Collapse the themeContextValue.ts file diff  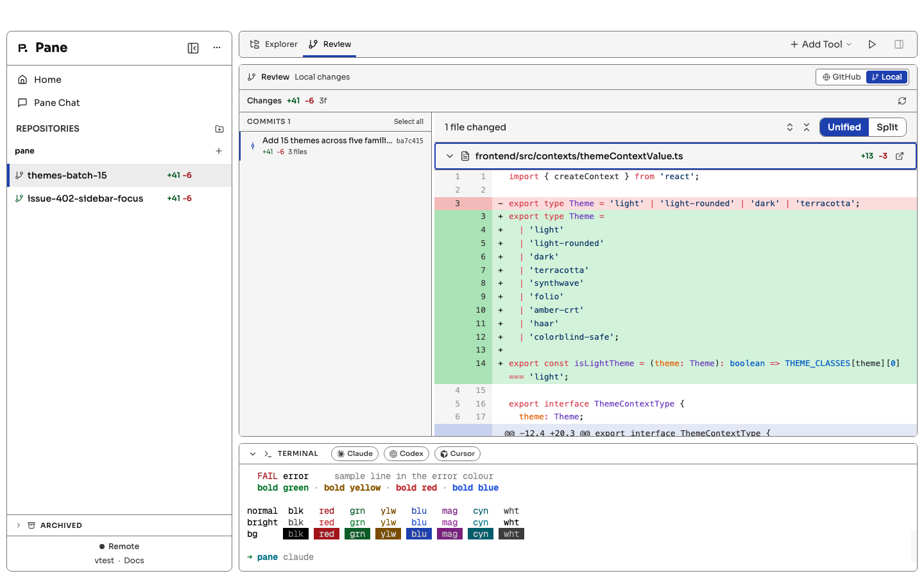[450, 156]
